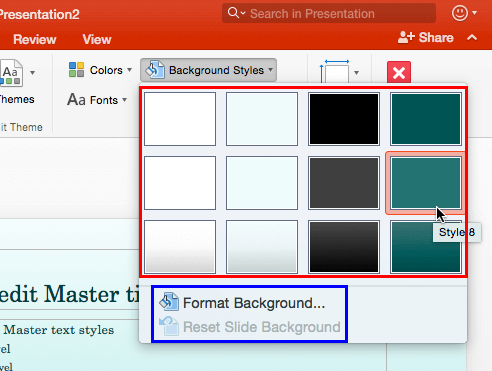The image size is (492, 371).
Task: Click the Master text styles line
Action: coord(59,330)
